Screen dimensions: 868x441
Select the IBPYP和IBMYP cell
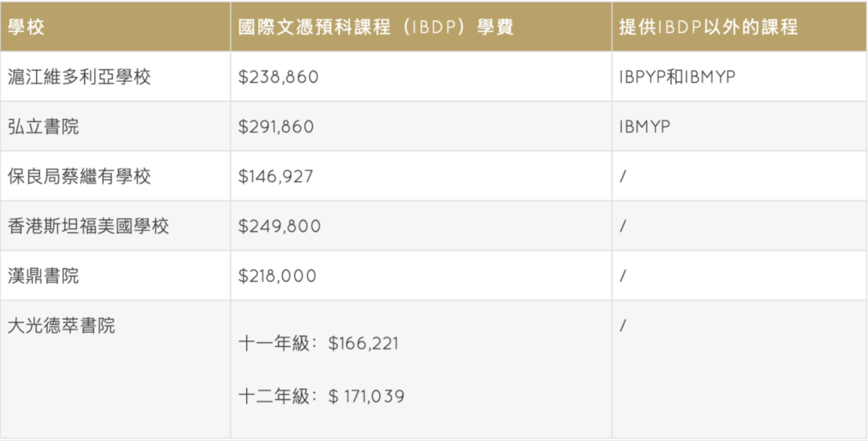677,77
